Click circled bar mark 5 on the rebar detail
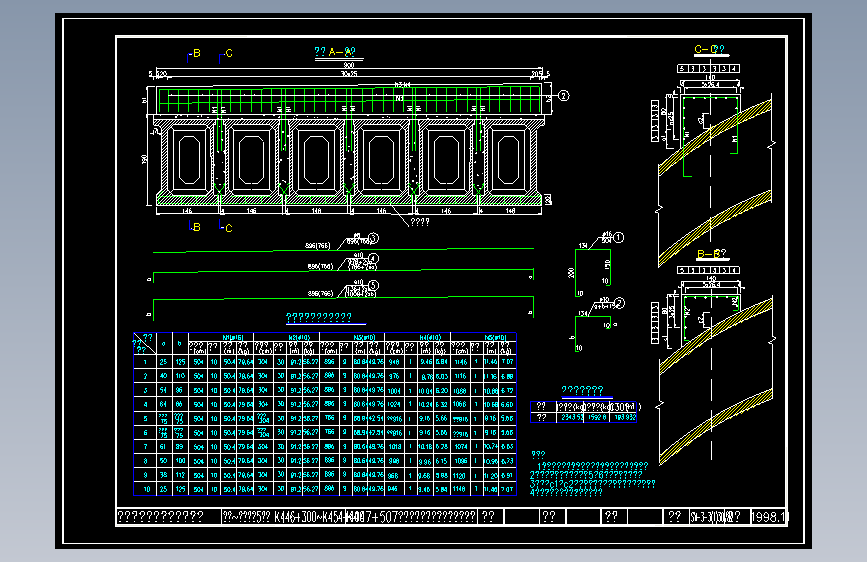Image resolution: width=867 pixels, height=562 pixels. [373, 285]
